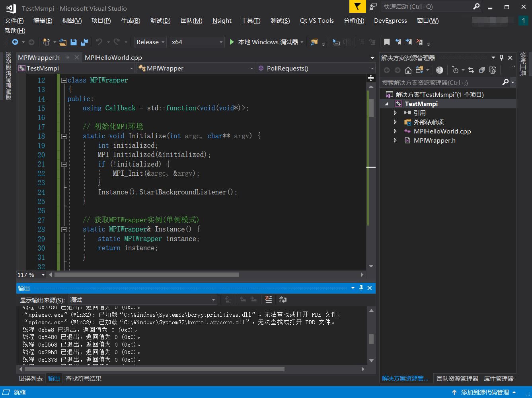Open the Nsight menu

point(222,20)
